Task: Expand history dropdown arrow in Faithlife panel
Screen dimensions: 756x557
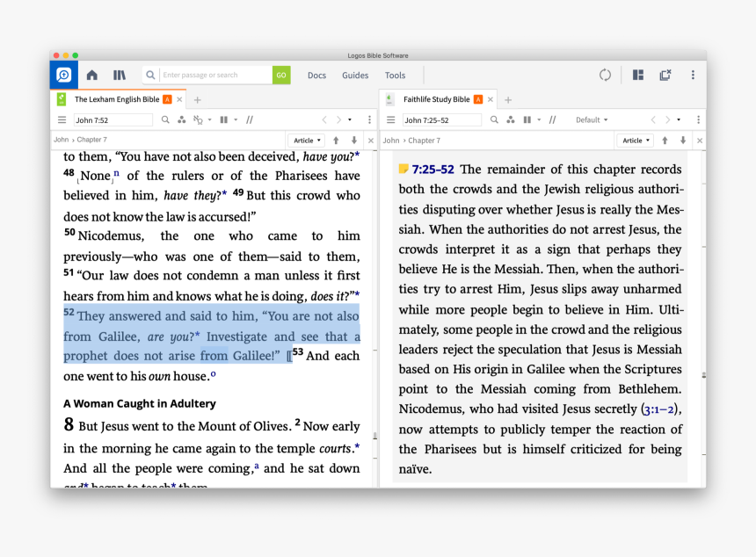Action: [680, 119]
